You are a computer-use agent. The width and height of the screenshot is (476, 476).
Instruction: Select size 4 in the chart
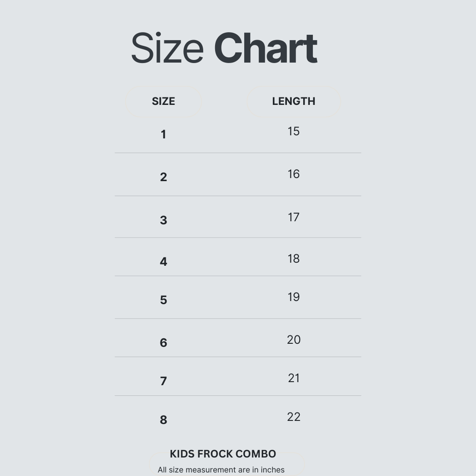tap(164, 262)
